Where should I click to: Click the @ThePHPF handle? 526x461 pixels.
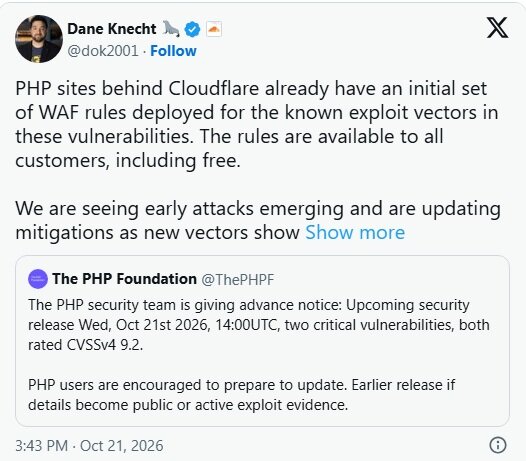point(238,279)
